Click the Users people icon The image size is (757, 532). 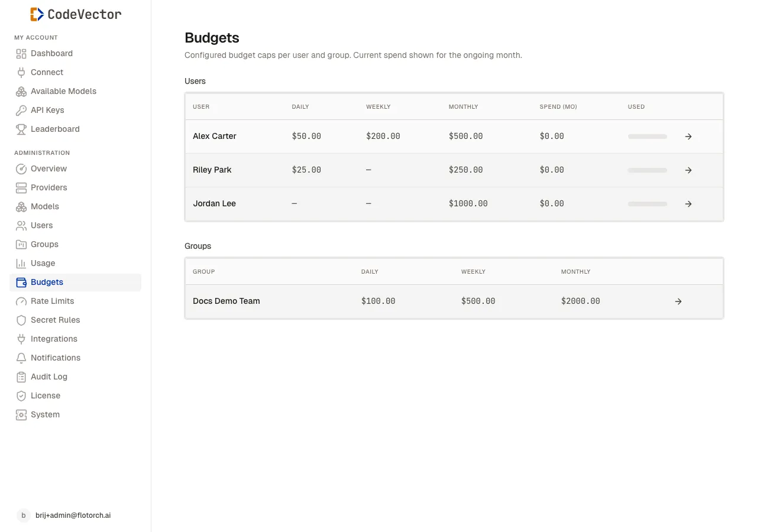pyautogui.click(x=21, y=226)
